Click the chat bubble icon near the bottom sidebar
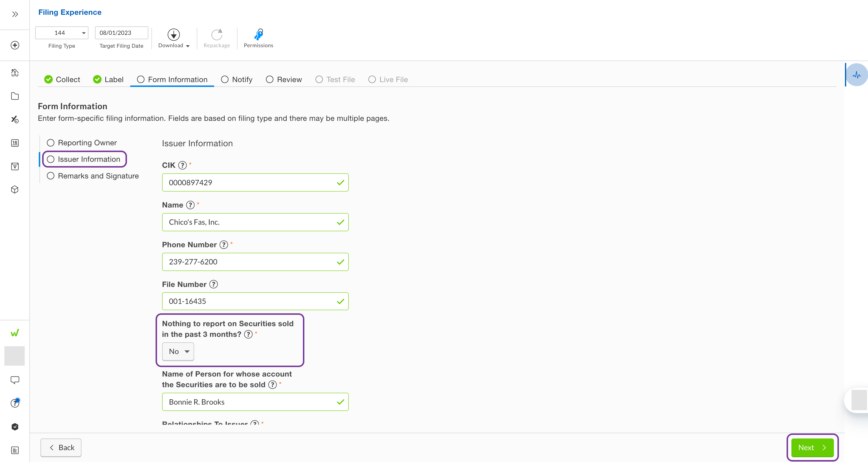This screenshot has width=868, height=462. (x=15, y=380)
